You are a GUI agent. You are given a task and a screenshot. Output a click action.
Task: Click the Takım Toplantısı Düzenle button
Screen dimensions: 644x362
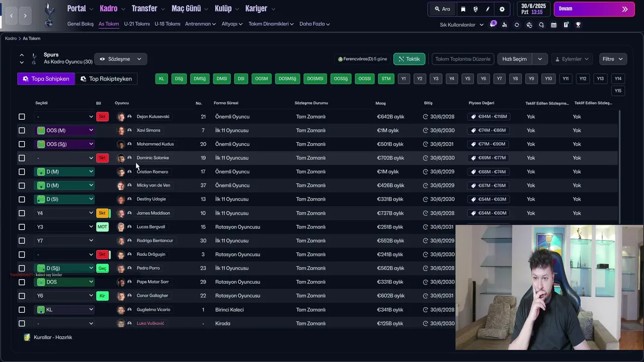point(463,59)
